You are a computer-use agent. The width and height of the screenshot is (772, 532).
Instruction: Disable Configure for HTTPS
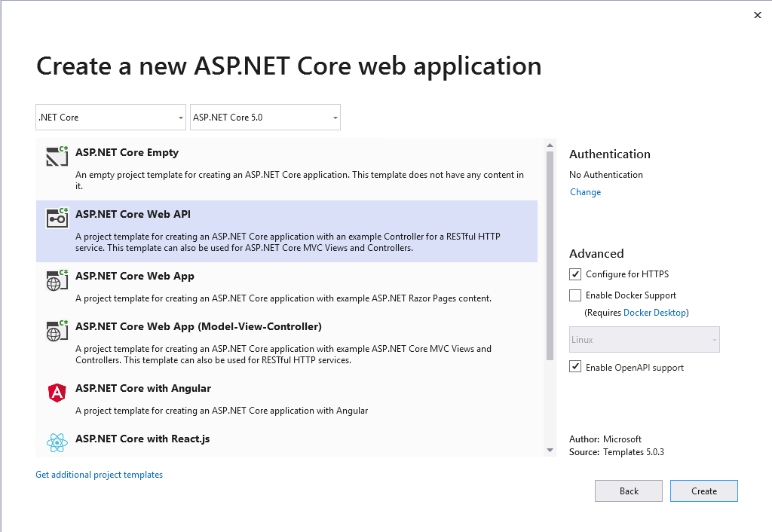[x=575, y=274]
